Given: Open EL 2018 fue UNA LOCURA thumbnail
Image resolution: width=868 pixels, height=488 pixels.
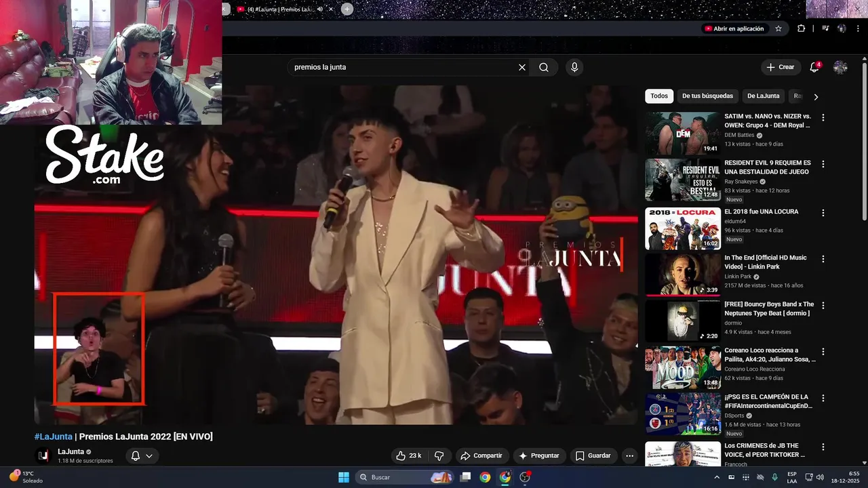Looking at the screenshot, I should coord(683,229).
